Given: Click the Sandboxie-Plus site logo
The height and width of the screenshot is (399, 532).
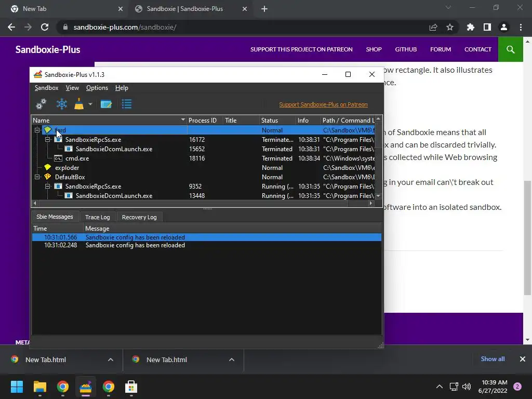Looking at the screenshot, I should coord(48,49).
